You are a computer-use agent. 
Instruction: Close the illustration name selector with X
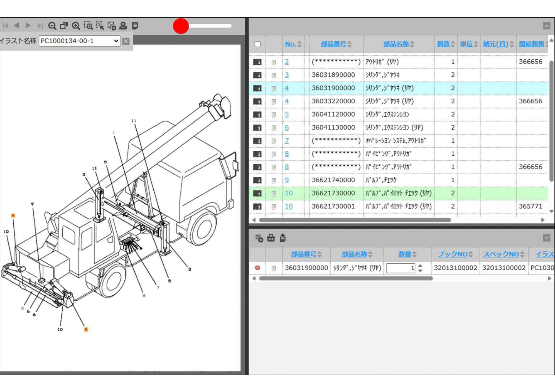tap(126, 41)
